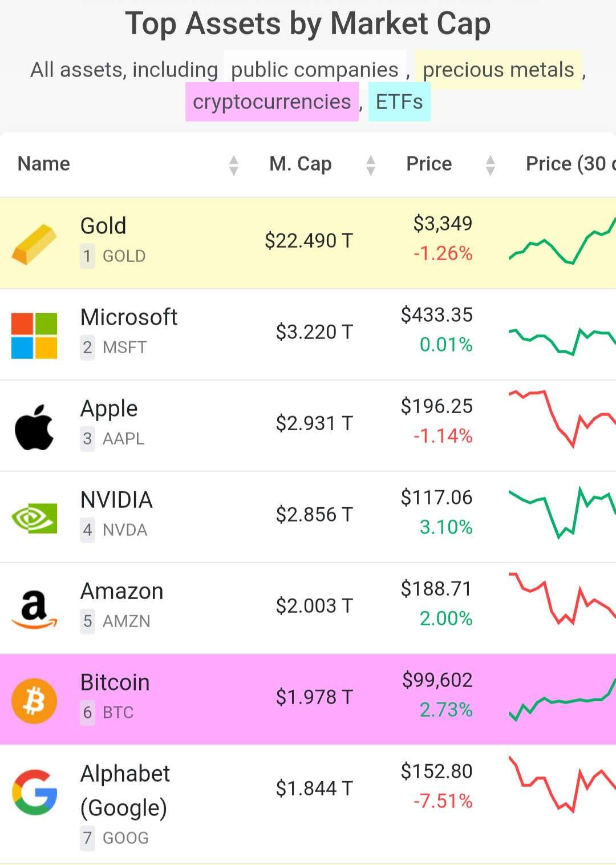This screenshot has width=616, height=865.
Task: Click the Bitcoin logo icon
Action: [x=34, y=701]
